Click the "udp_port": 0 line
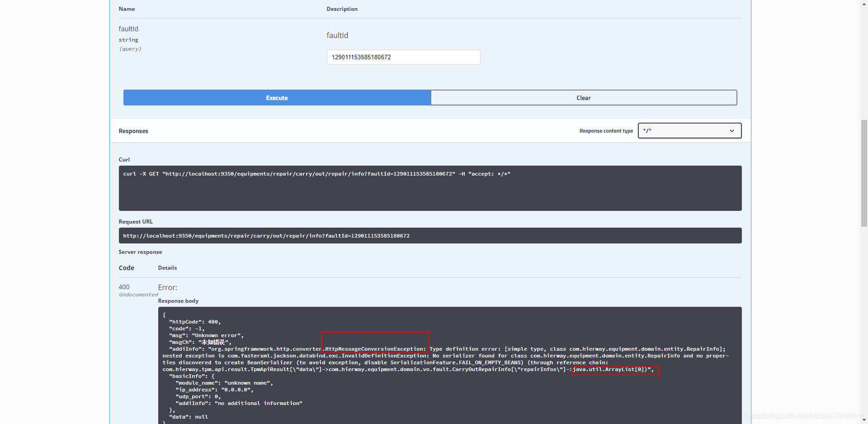 pos(198,396)
